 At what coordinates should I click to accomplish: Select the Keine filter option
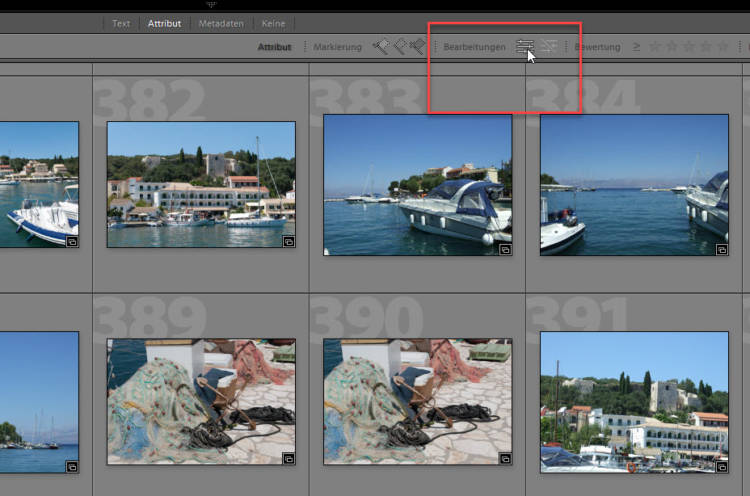(272, 23)
